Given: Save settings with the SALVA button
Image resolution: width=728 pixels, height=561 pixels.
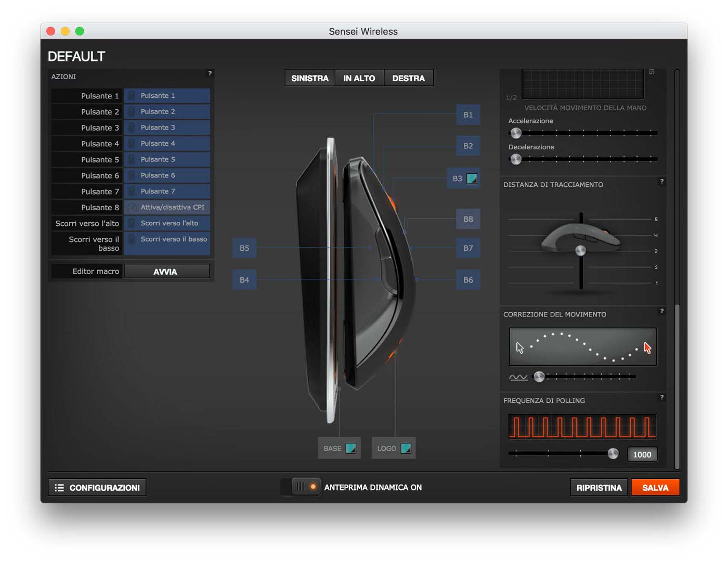Looking at the screenshot, I should [x=655, y=488].
